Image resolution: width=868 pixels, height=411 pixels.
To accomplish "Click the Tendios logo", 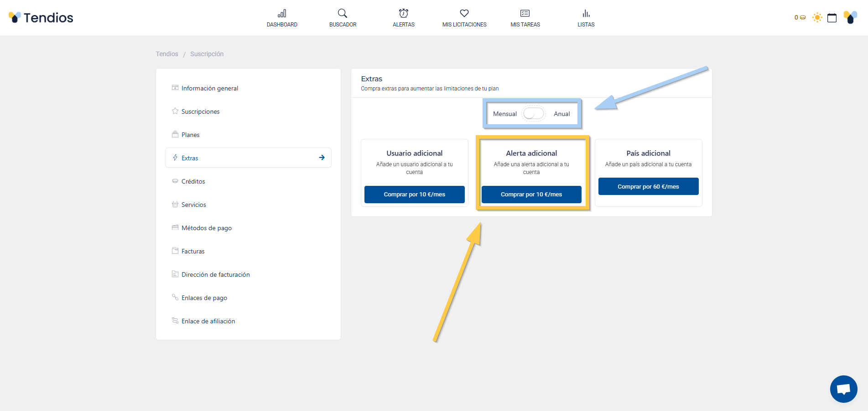I will [41, 18].
